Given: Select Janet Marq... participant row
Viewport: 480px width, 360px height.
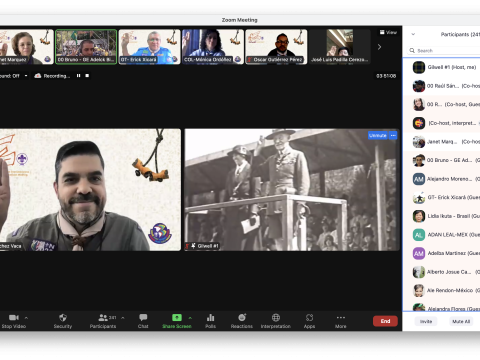Looking at the screenshot, I should tap(442, 142).
